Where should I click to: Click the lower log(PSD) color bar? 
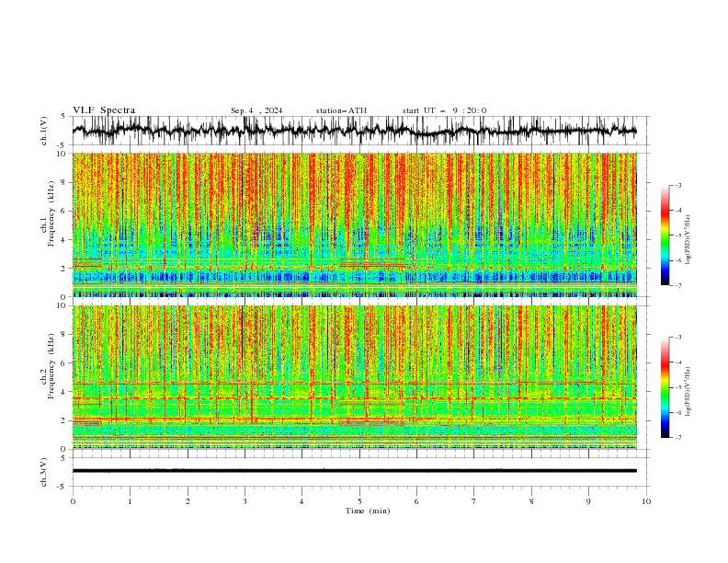pyautogui.click(x=665, y=387)
